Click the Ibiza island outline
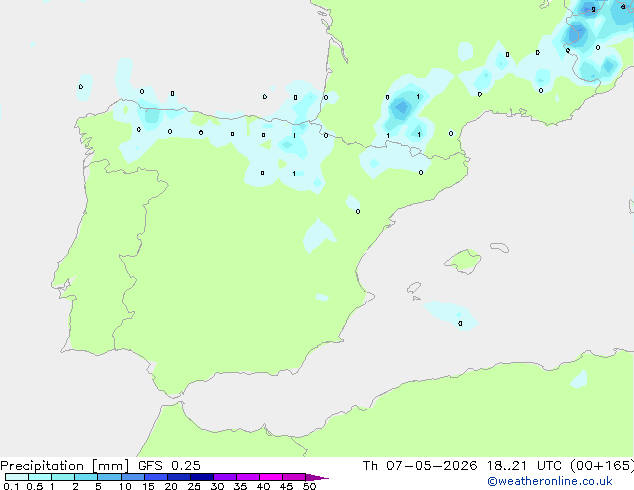The image size is (634, 490). point(414,288)
